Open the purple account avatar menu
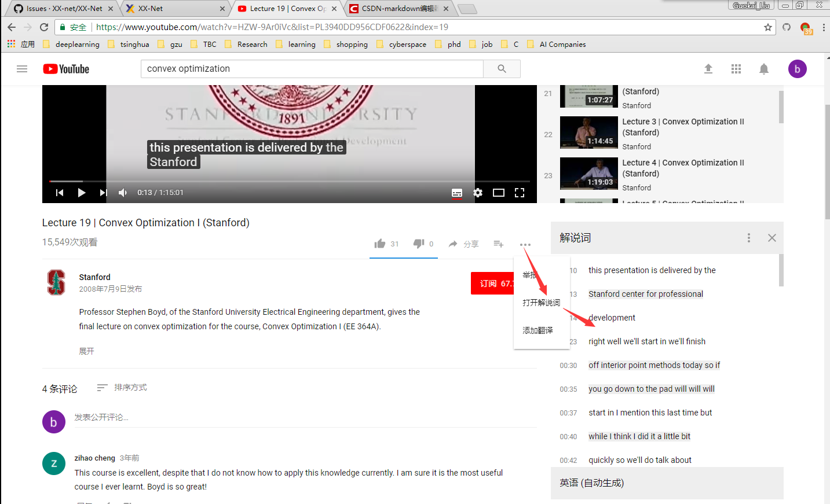The image size is (830, 504). 798,69
